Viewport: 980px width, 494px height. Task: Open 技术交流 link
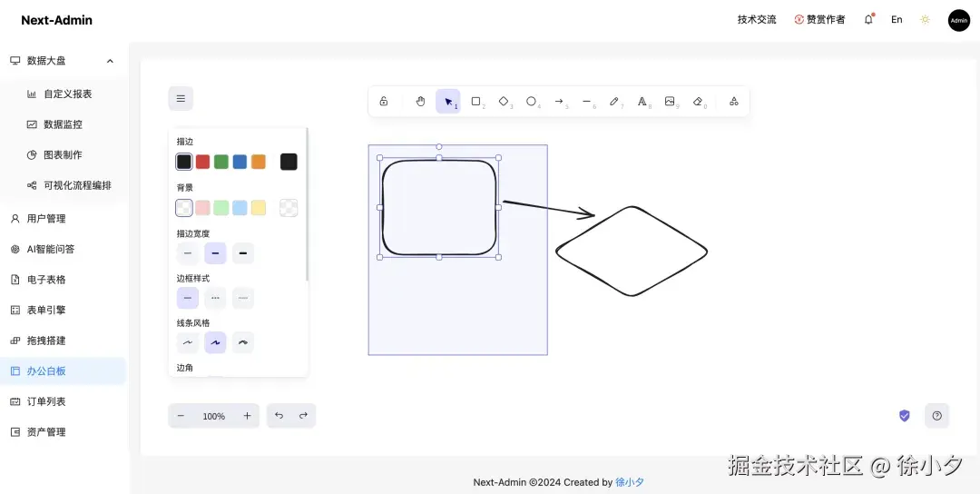(757, 19)
